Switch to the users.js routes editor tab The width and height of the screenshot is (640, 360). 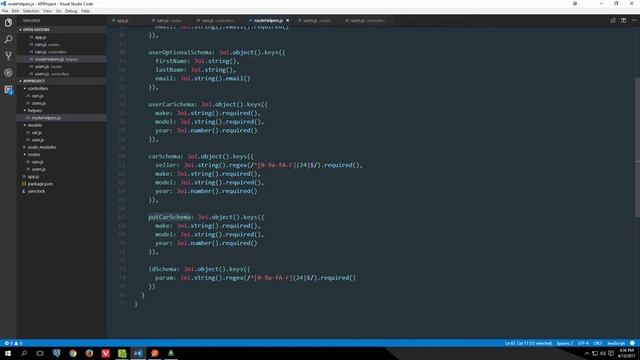(317, 20)
